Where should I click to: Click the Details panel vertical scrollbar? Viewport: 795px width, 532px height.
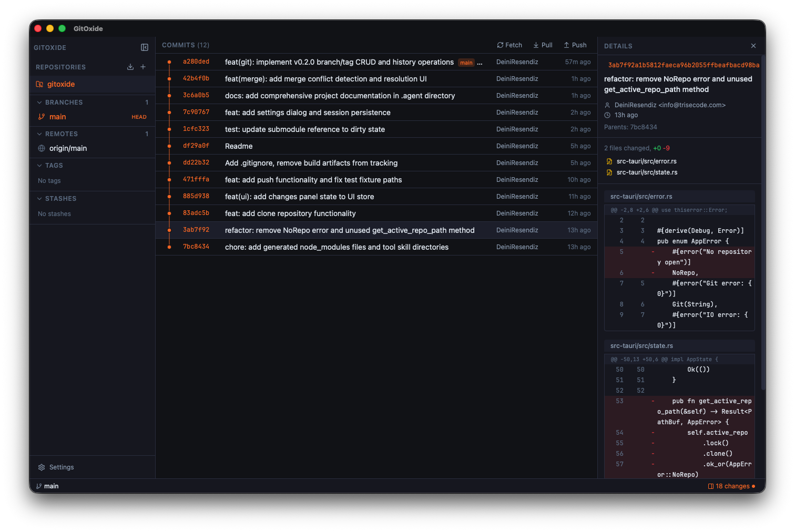pyautogui.click(x=763, y=223)
